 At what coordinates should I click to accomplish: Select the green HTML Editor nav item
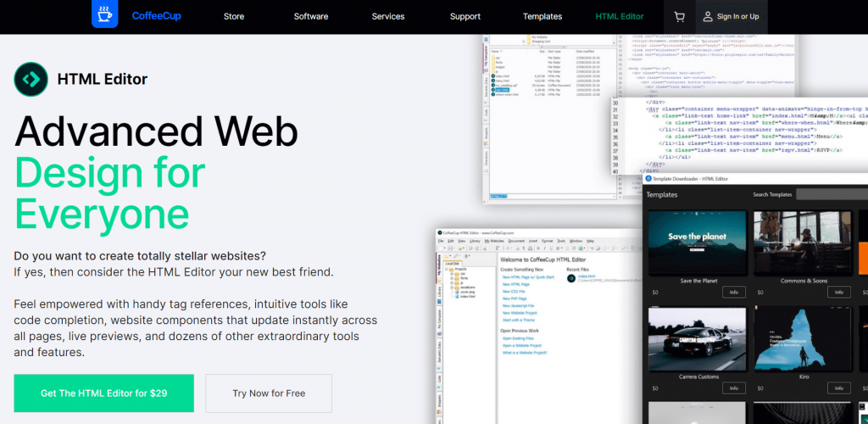620,17
